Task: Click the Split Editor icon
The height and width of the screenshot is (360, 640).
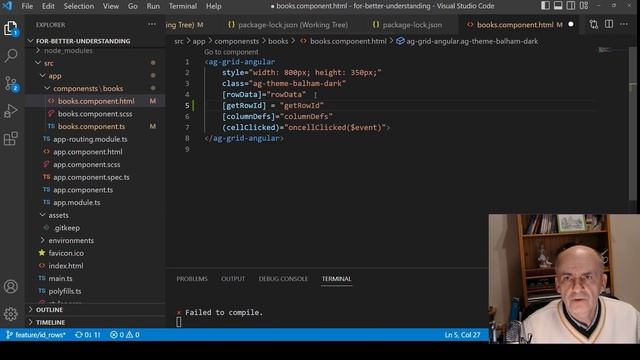Action: point(609,24)
